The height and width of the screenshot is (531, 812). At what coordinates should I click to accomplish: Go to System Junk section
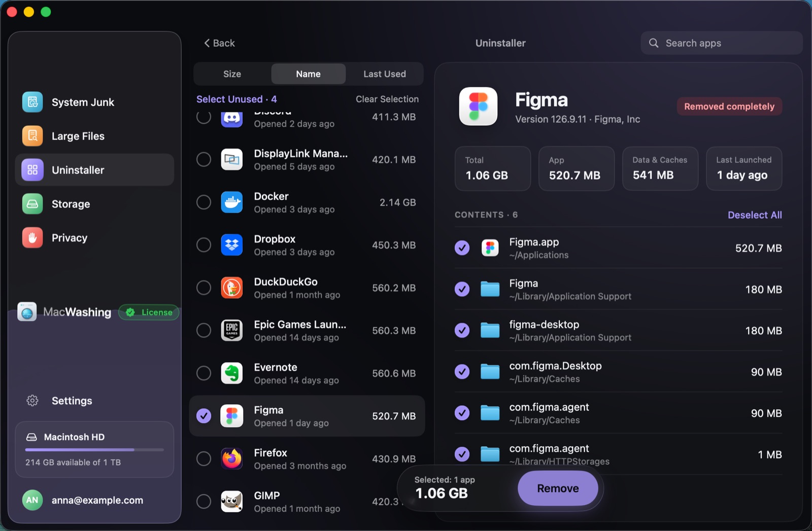(94, 102)
